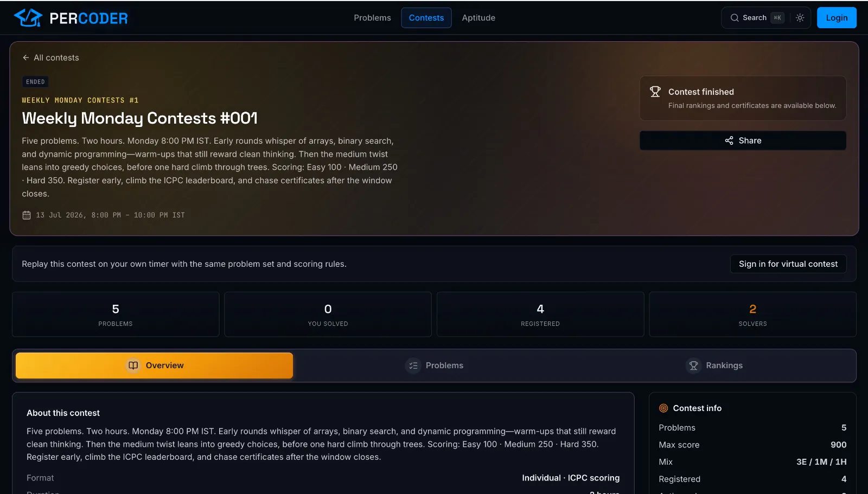Click the 'Weekly Monday Contests #001' heading

coord(139,118)
